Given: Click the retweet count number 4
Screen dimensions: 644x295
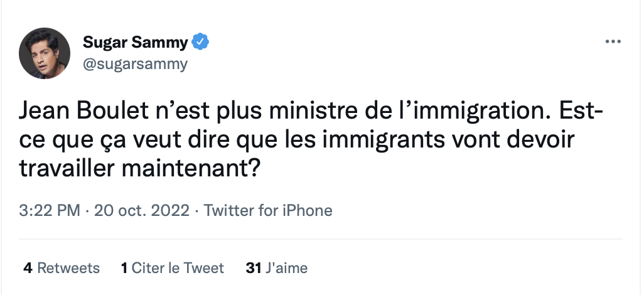Looking at the screenshot, I should click(x=28, y=268).
